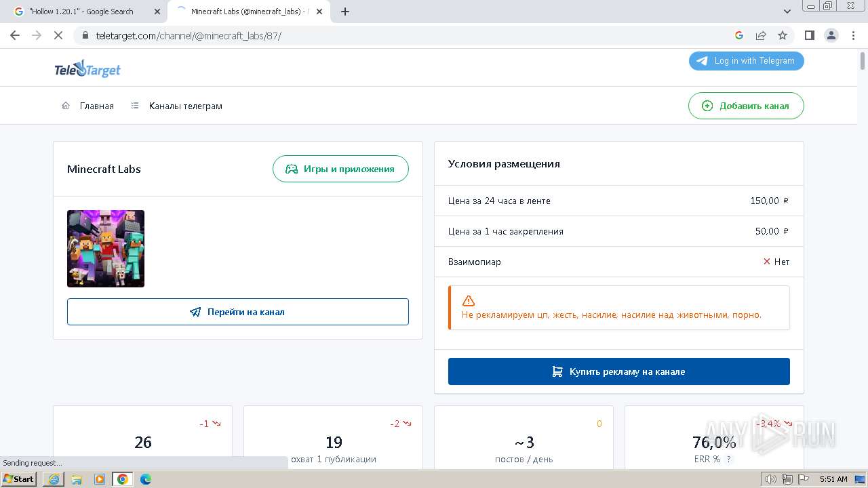Click the Google icon in the address bar

(739, 35)
